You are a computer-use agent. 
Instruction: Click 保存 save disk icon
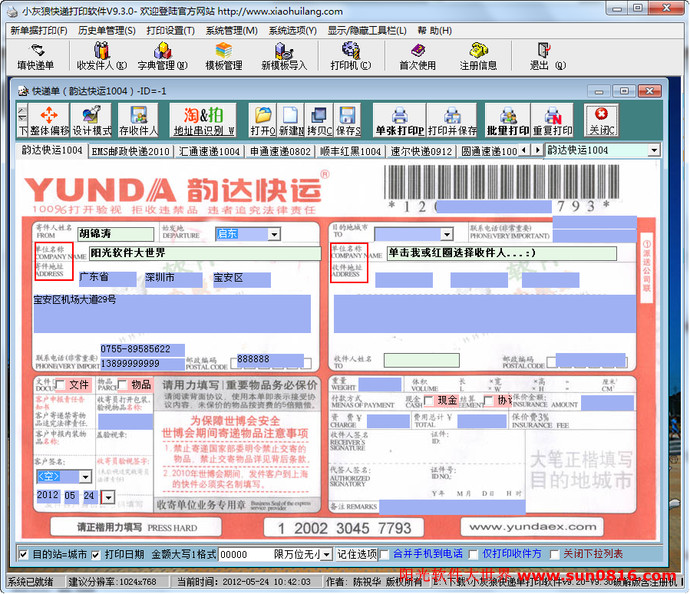pos(348,120)
